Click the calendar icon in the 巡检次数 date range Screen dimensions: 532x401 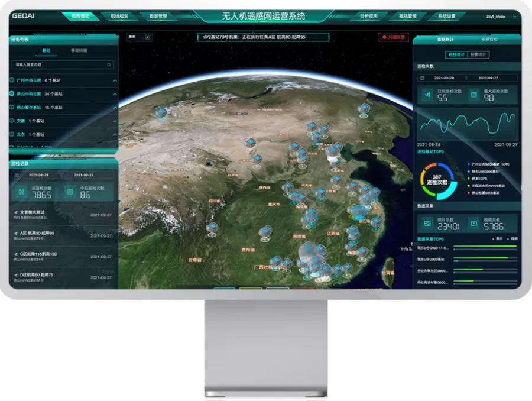[x=423, y=78]
